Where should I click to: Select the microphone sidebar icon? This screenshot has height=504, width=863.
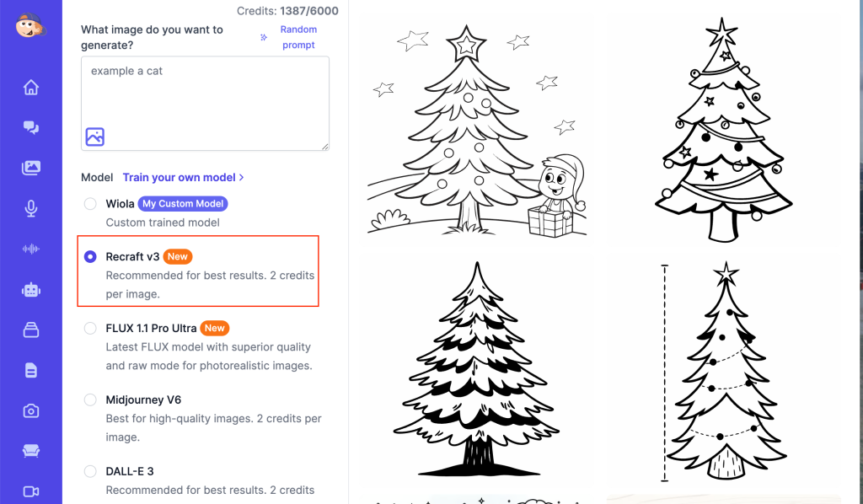[31, 208]
